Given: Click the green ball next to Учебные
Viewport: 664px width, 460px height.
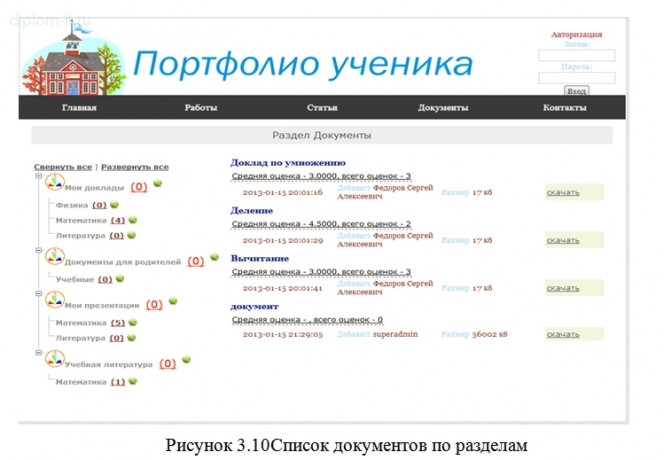Looking at the screenshot, I should (120, 279).
